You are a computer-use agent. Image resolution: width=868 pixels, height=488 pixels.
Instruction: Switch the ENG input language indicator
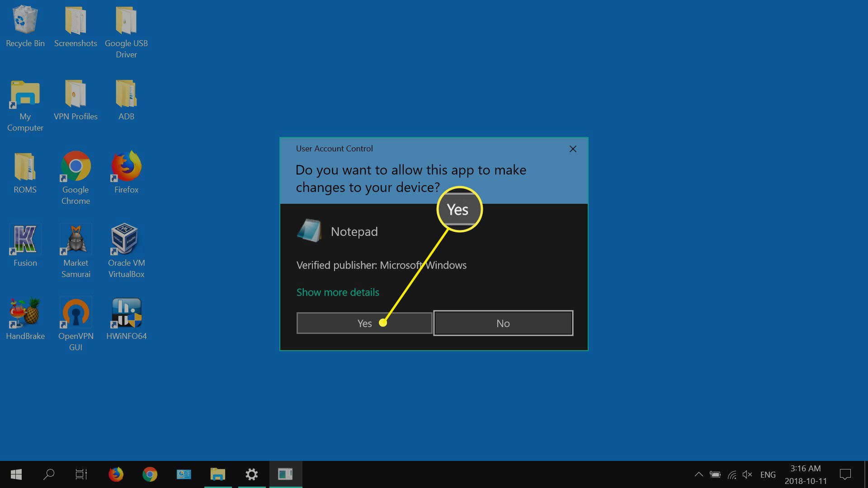[x=768, y=474]
